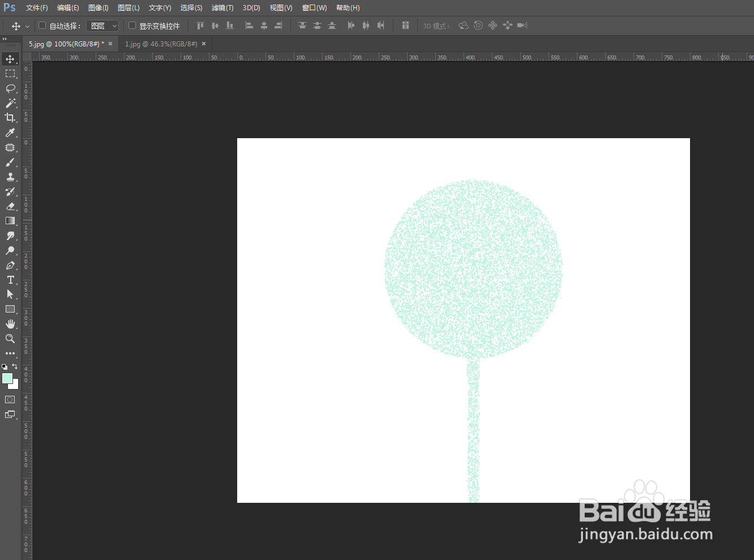The image size is (754, 560).
Task: Click align bottom edges icon
Action: [x=230, y=25]
